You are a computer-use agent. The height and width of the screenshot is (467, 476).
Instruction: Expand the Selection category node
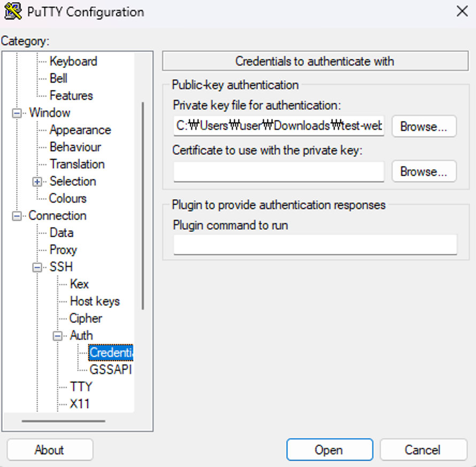pos(37,182)
